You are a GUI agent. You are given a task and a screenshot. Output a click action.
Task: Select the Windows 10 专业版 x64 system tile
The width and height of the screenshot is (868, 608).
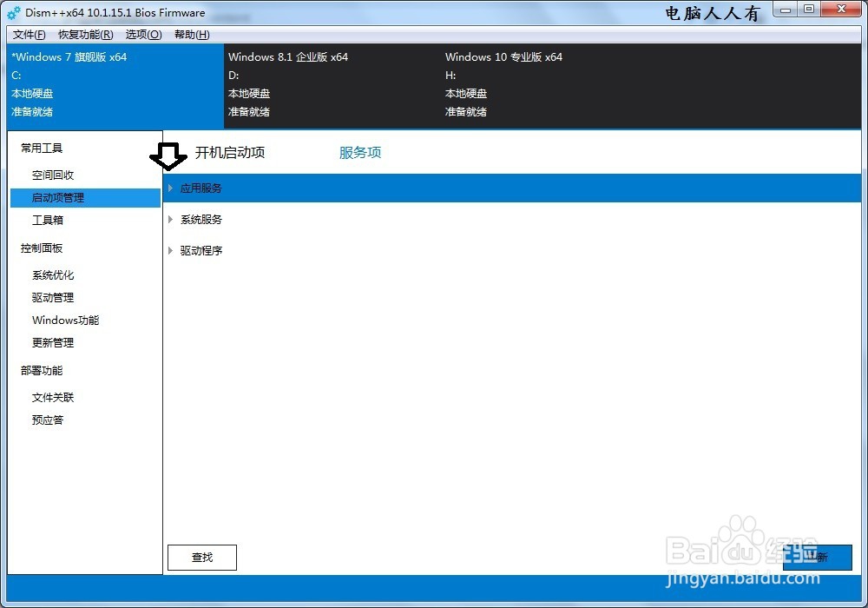549,86
